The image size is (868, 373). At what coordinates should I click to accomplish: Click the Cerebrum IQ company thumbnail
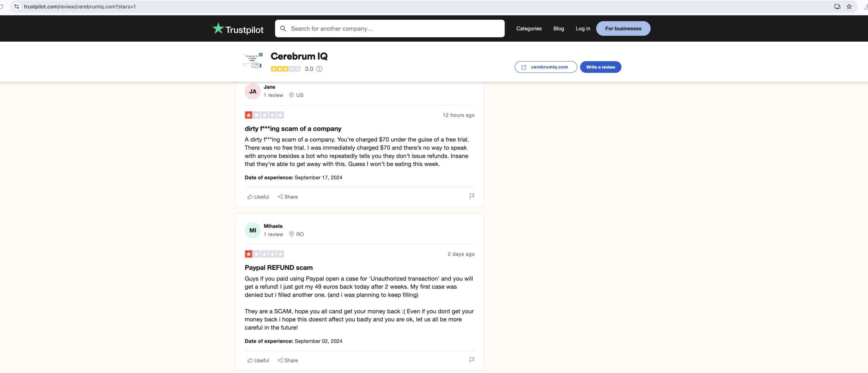tap(253, 61)
